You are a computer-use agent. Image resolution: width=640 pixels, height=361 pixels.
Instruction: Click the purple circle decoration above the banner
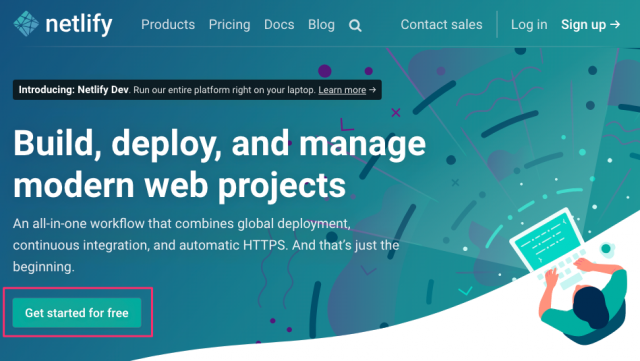324,71
